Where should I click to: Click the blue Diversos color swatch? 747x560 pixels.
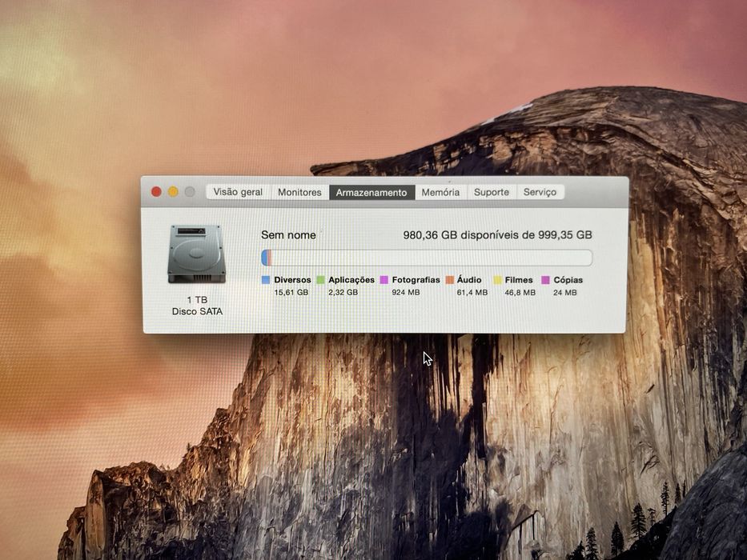(x=266, y=280)
